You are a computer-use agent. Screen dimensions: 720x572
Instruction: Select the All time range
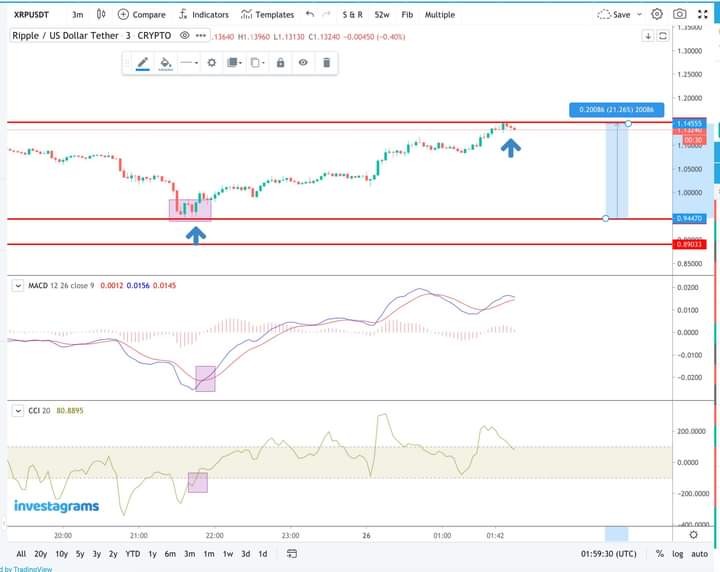(21, 554)
